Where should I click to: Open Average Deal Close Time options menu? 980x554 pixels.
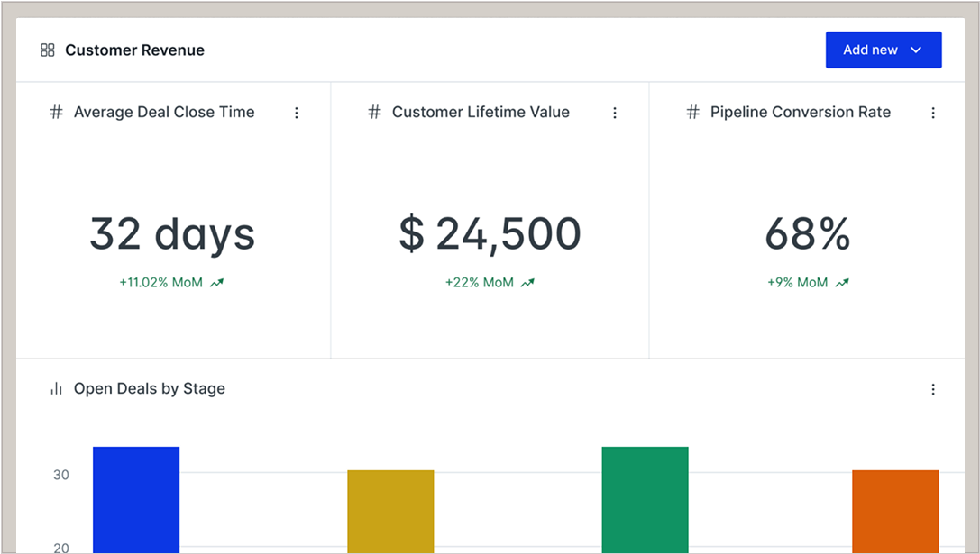(297, 113)
